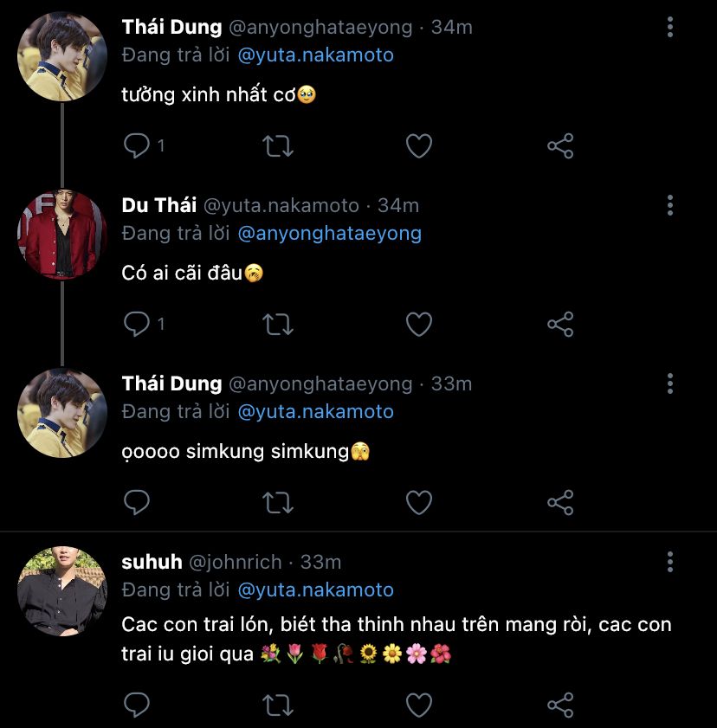Retweet the "ọoooo simkung simkung" tweet

click(x=278, y=502)
